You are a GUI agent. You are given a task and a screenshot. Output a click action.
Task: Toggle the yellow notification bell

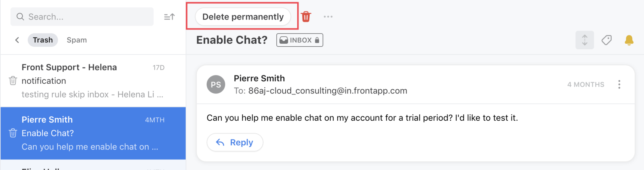pos(629,40)
